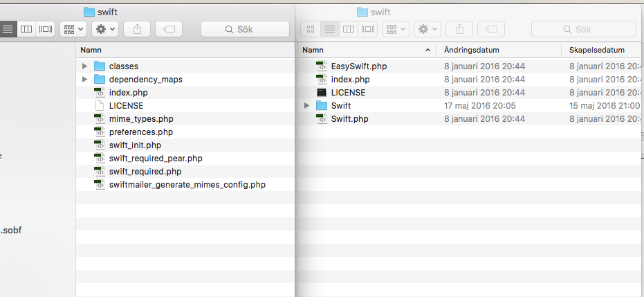Select swift_required.php file name

pyautogui.click(x=145, y=171)
